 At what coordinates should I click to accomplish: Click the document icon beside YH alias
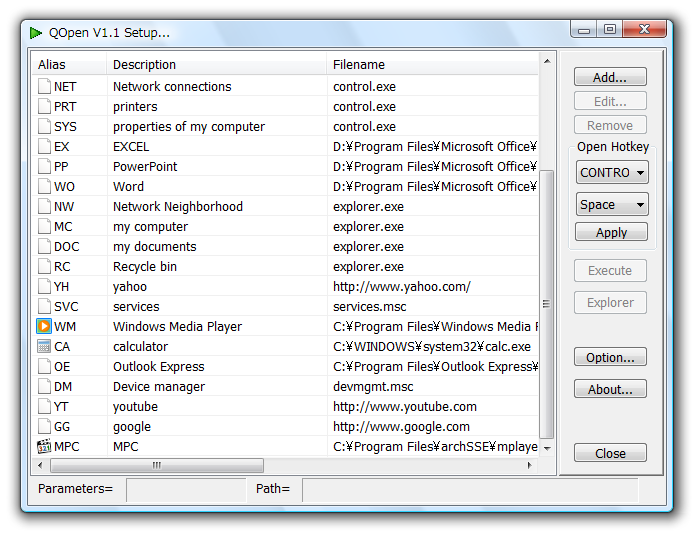tap(44, 287)
